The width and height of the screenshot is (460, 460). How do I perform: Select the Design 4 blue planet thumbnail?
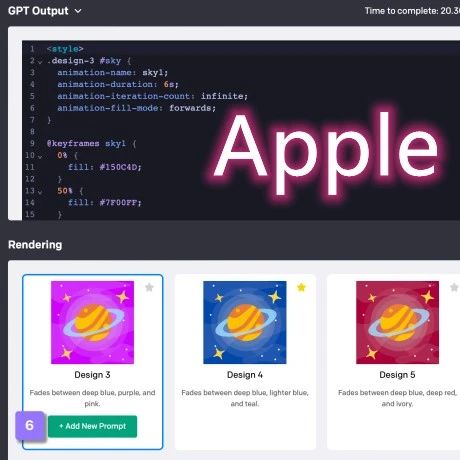(x=245, y=322)
